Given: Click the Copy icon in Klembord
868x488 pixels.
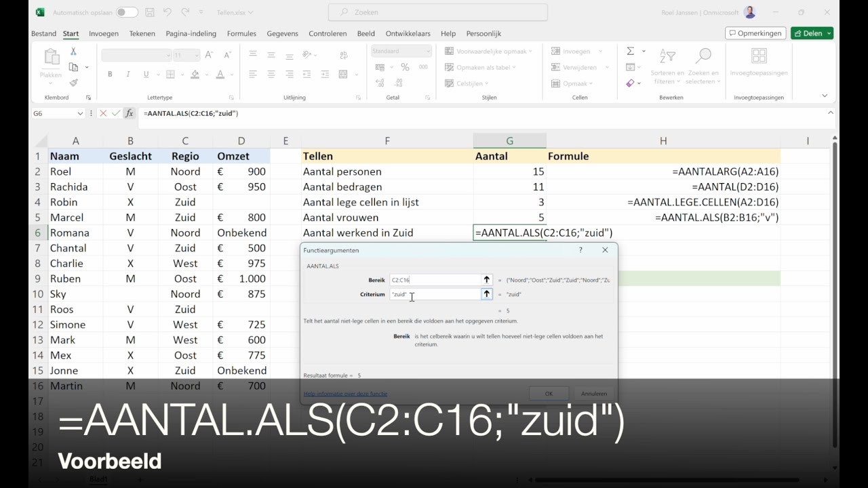Looking at the screenshot, I should [x=74, y=67].
